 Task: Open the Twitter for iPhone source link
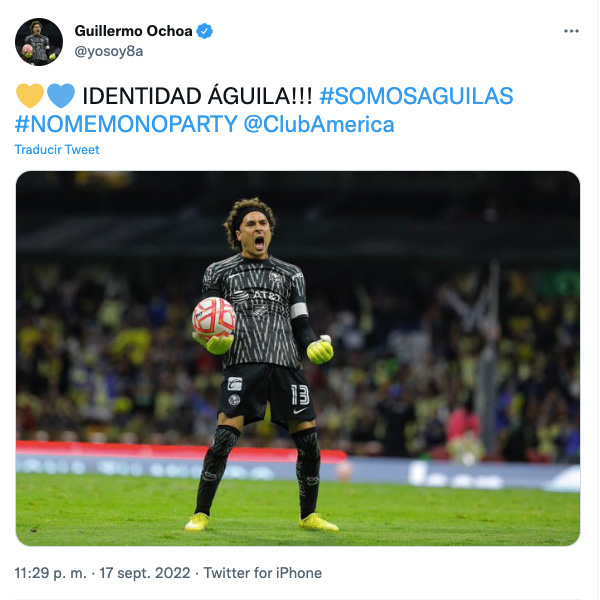click(262, 573)
